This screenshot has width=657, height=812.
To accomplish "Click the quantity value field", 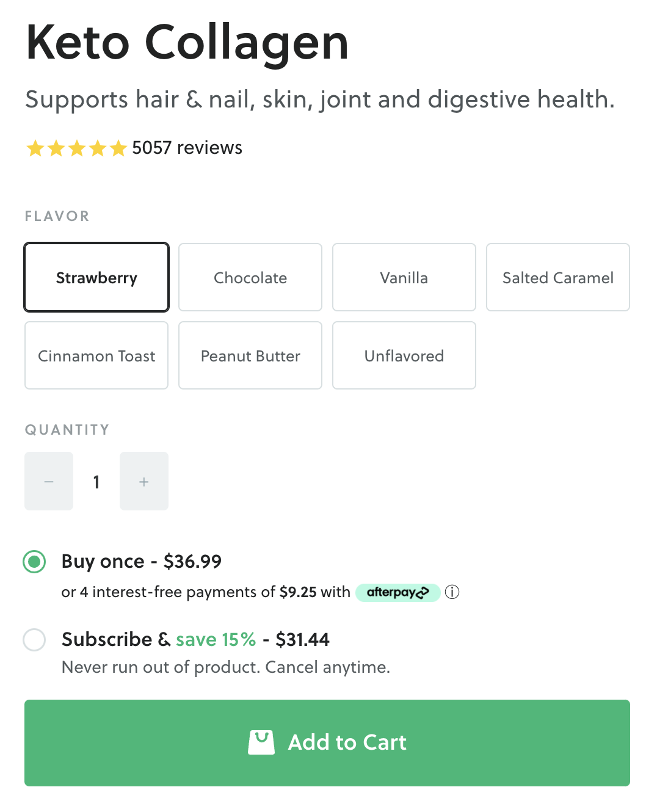I will pyautogui.click(x=96, y=482).
